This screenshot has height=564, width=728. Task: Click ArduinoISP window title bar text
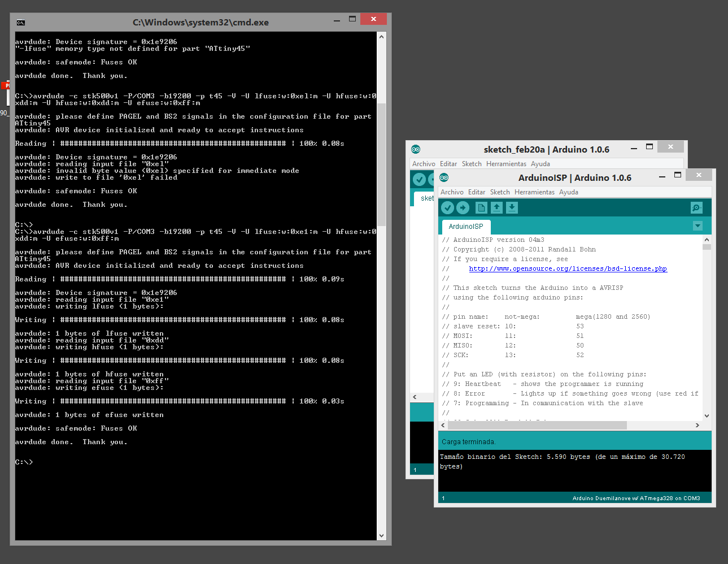(575, 177)
